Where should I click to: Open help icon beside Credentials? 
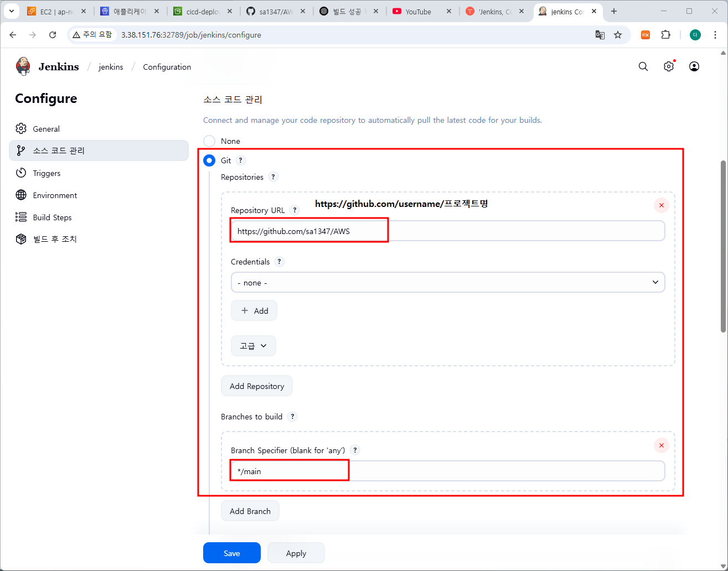tap(280, 262)
